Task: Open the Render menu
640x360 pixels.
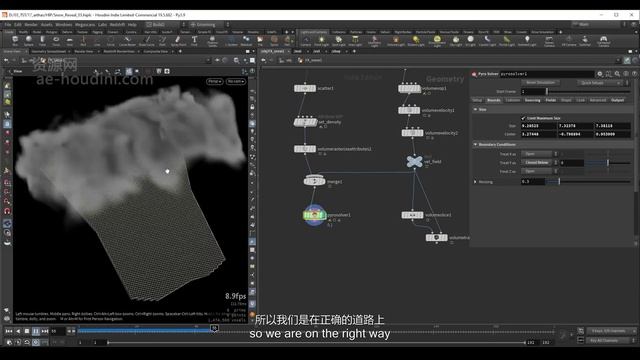Action: point(31,24)
